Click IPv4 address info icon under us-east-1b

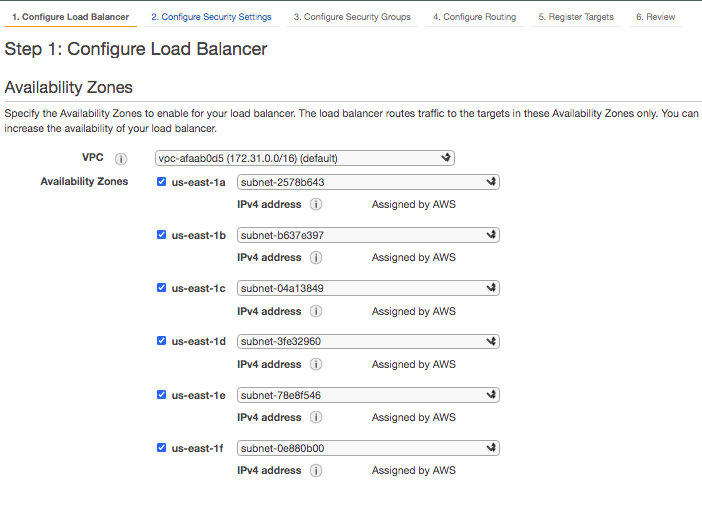(316, 257)
